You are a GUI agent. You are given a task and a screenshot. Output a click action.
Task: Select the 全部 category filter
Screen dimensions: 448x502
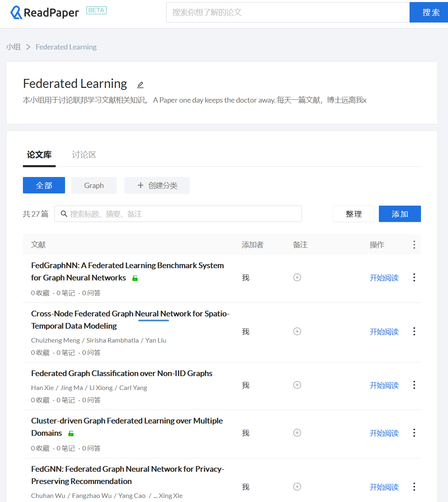point(44,186)
